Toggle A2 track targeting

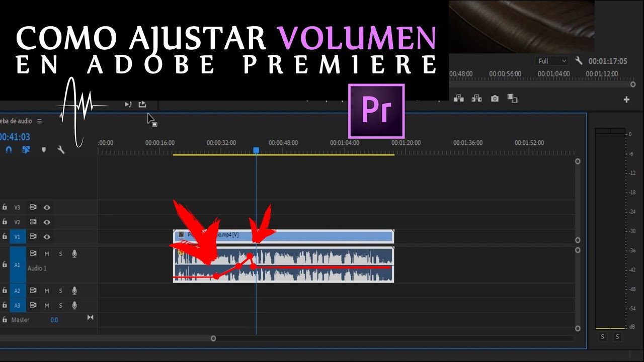[17, 291]
